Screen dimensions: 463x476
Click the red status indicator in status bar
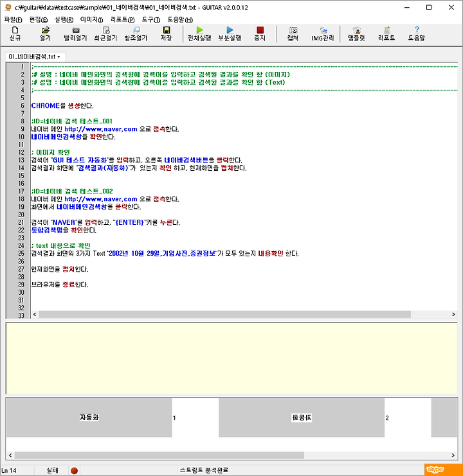(x=74, y=470)
